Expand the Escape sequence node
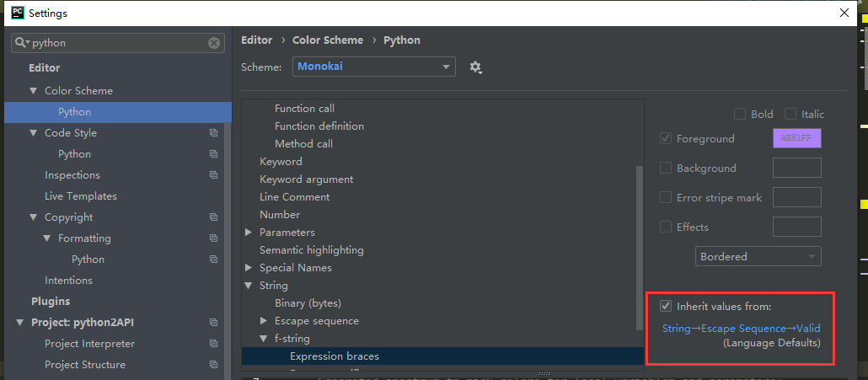The image size is (868, 380). click(264, 321)
